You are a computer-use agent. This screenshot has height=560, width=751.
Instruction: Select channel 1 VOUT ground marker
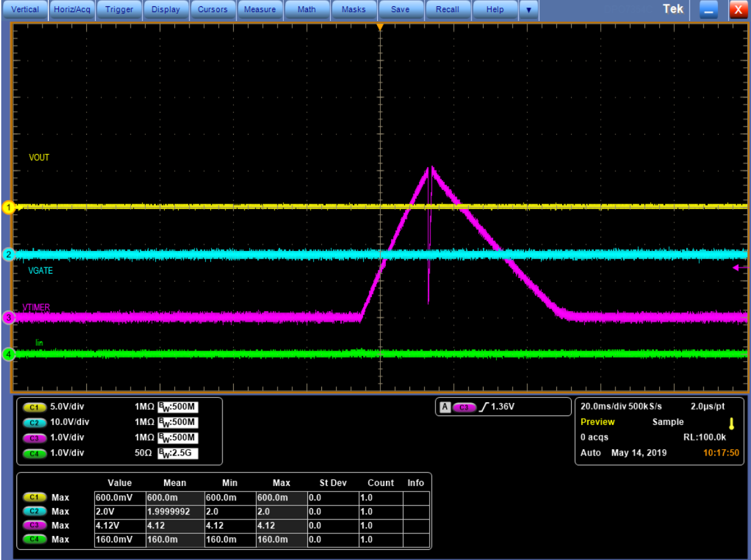click(8, 207)
